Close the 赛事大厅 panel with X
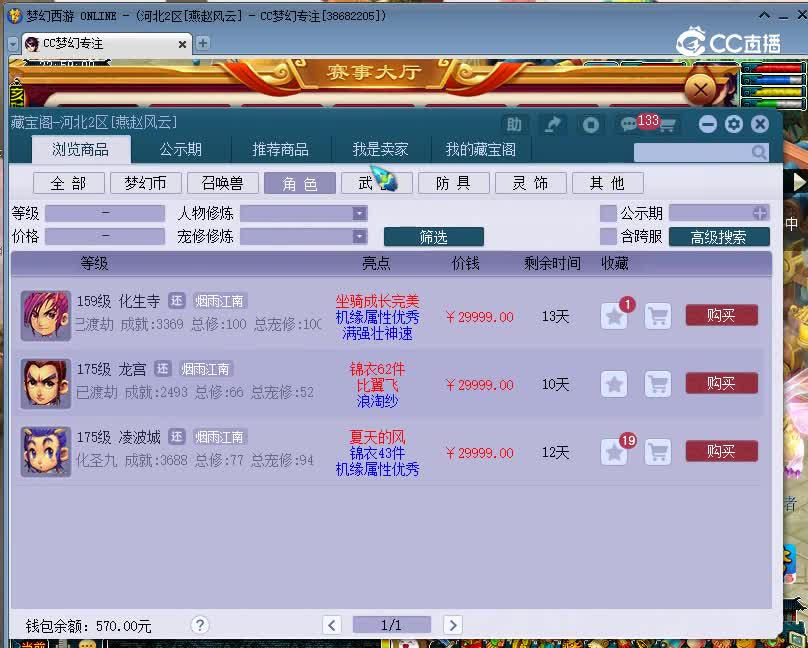Viewport: 808px width, 648px height. [x=701, y=91]
